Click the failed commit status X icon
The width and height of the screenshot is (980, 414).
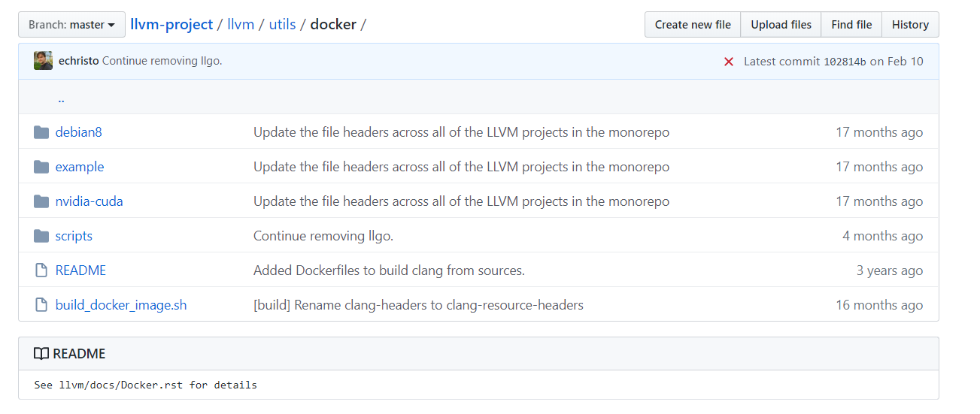pyautogui.click(x=728, y=62)
